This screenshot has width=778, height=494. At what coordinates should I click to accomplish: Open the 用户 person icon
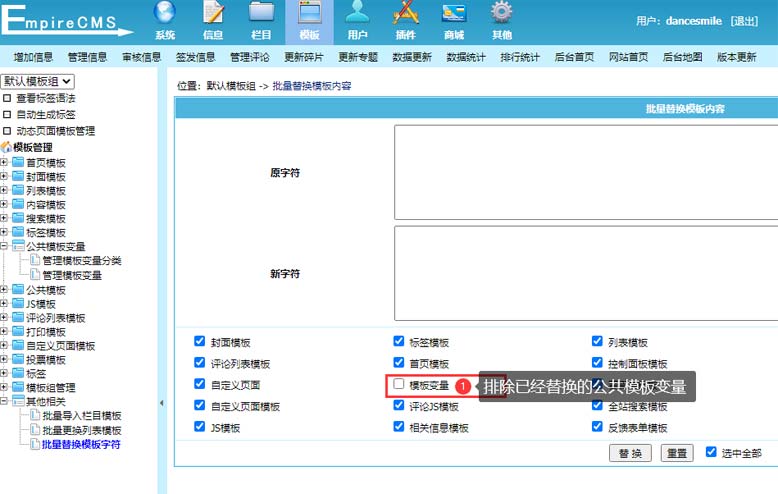[x=357, y=12]
